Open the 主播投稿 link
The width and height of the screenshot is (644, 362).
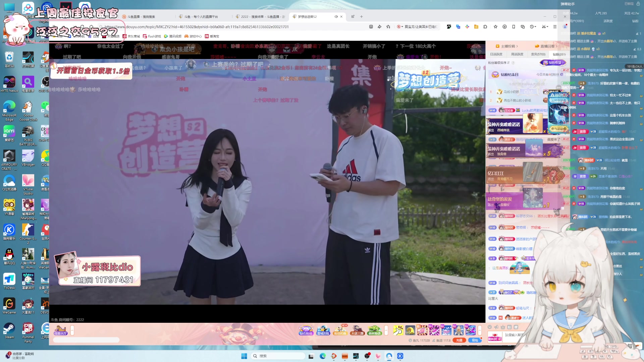click(507, 46)
